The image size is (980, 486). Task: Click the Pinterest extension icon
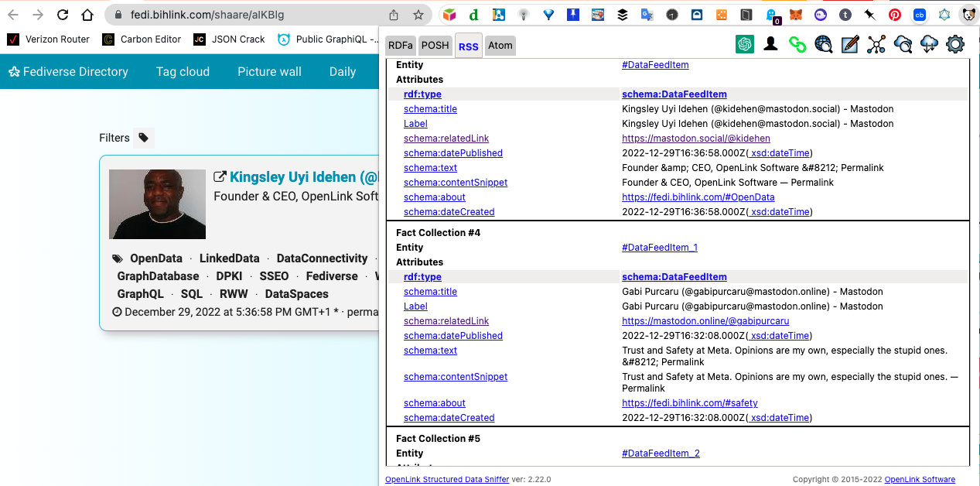(895, 15)
